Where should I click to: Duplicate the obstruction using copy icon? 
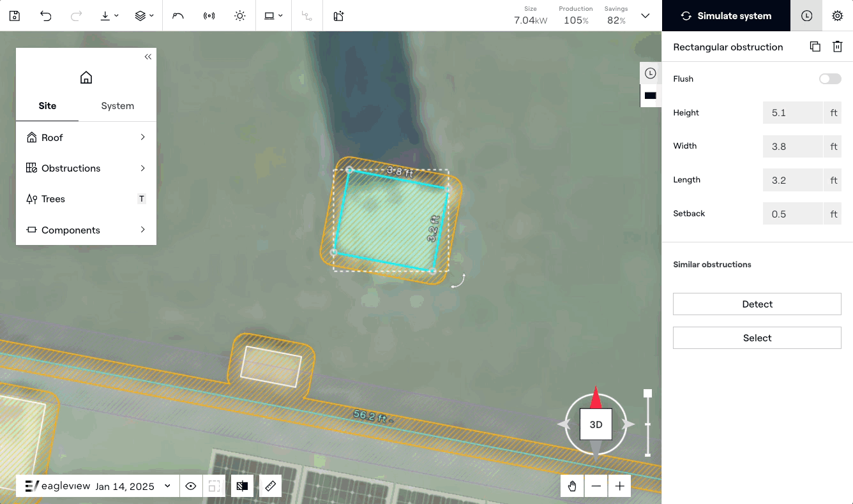click(x=815, y=47)
